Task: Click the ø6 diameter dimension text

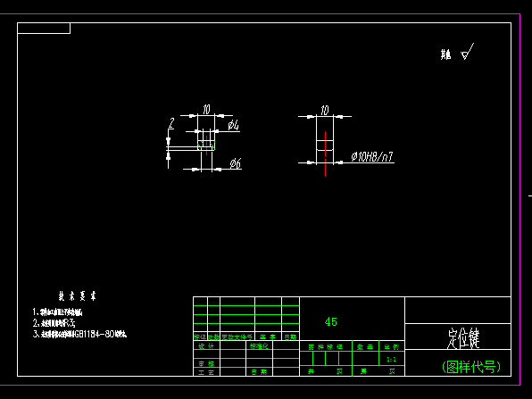Action: point(236,163)
